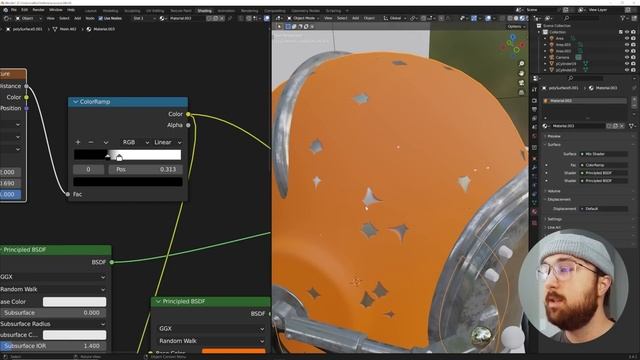Open the Window menu
640x360 pixels.
(56, 10)
